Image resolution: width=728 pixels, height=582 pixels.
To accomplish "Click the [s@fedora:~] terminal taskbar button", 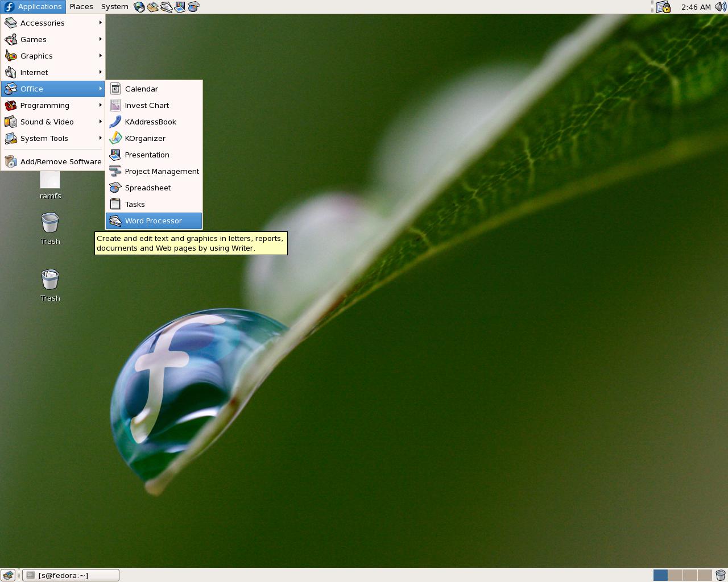I will tap(71, 575).
